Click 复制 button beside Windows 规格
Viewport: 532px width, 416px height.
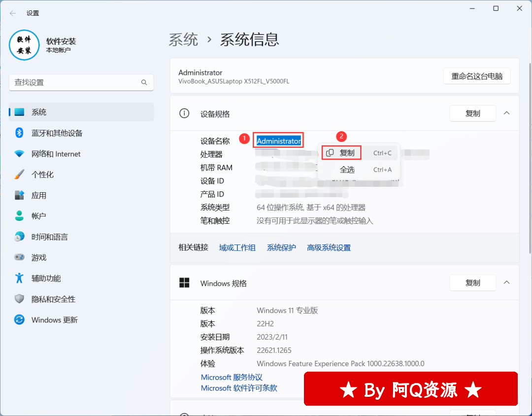pyautogui.click(x=472, y=282)
